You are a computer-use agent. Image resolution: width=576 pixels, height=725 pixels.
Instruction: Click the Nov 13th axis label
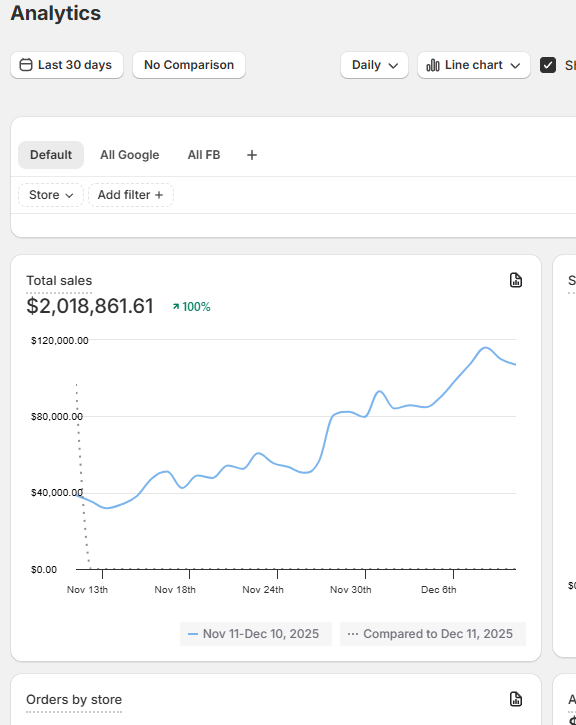point(87,590)
